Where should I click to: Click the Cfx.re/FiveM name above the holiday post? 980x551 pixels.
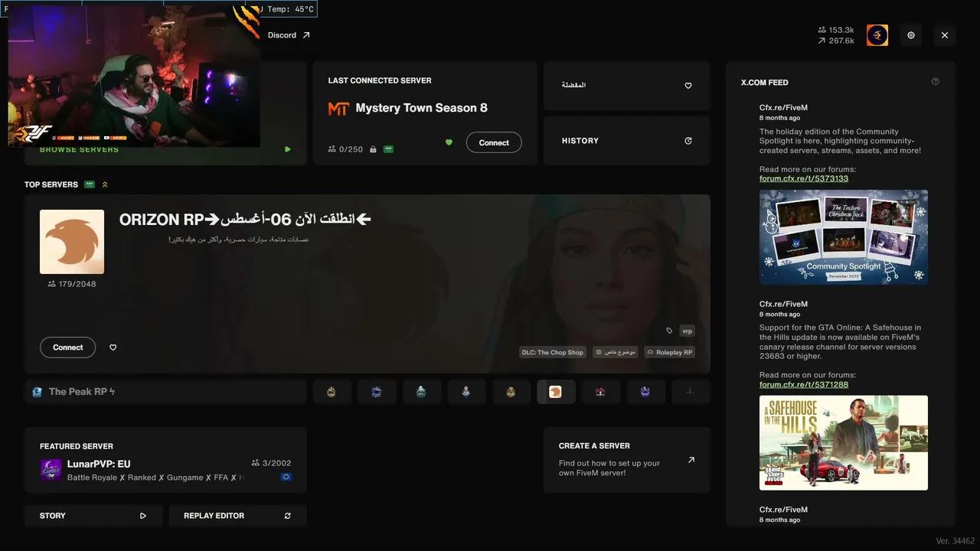(783, 108)
